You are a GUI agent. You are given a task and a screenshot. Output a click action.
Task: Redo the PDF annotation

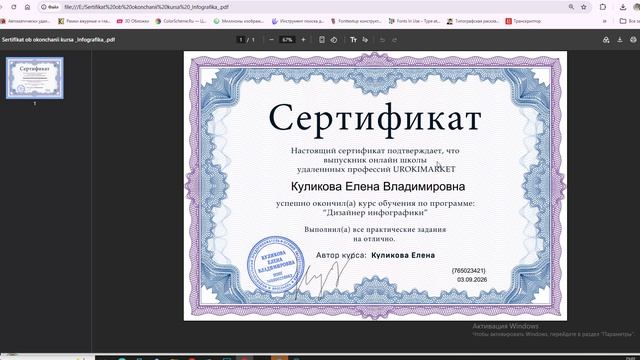click(395, 40)
